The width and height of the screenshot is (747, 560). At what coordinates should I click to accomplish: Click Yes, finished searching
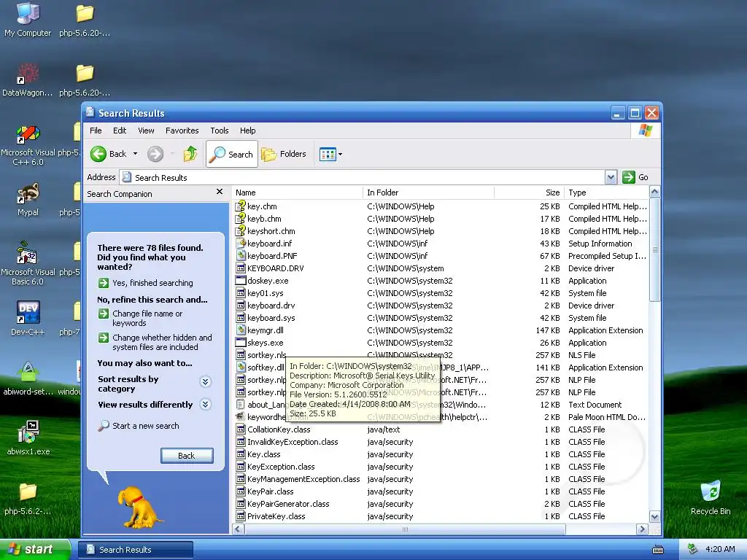[145, 283]
